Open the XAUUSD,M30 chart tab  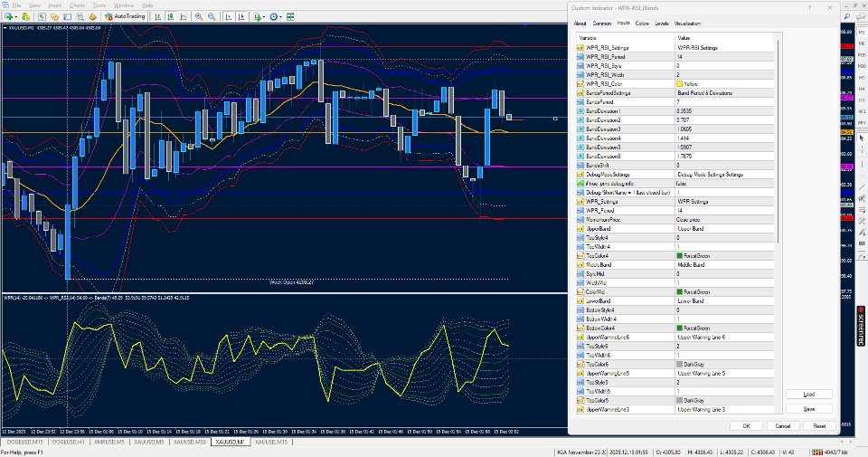tap(189, 442)
